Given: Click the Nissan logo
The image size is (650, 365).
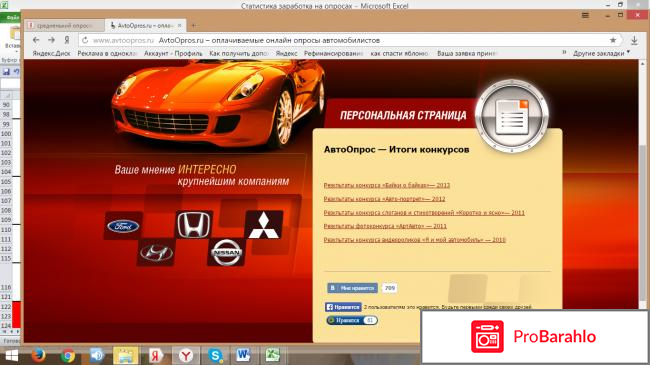Looking at the screenshot, I should 226,252.
